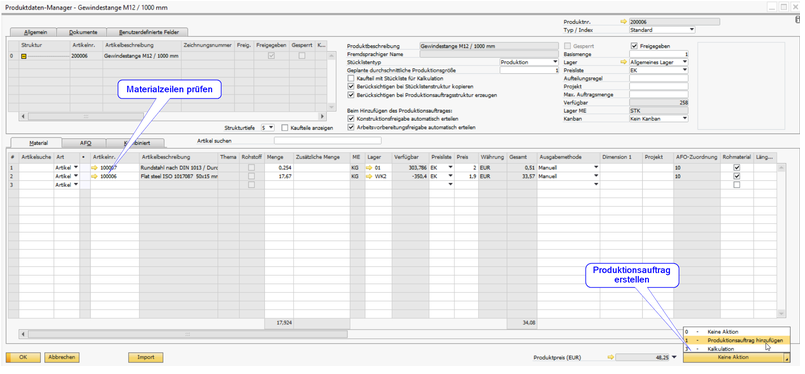This screenshot has width=805, height=374.
Task: Click Ausgabemethode column header
Action: click(568, 157)
